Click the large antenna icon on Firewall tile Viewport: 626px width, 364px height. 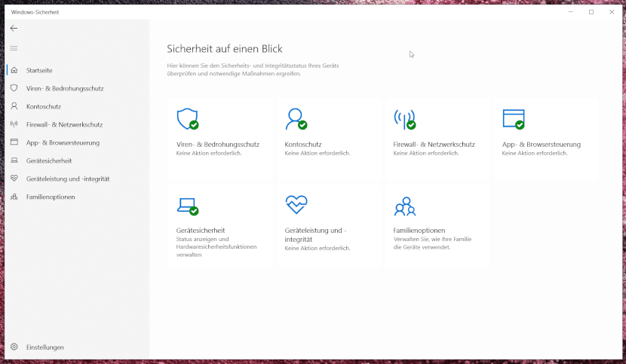[404, 119]
